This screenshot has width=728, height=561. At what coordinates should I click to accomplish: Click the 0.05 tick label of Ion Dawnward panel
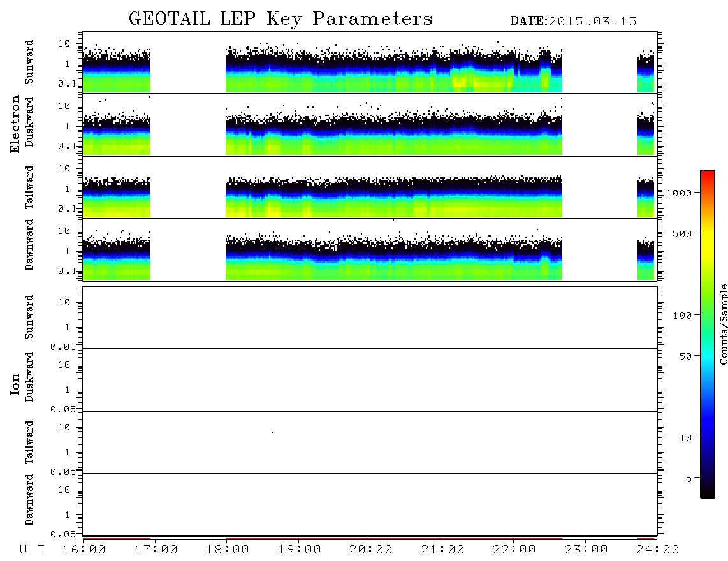click(62, 534)
